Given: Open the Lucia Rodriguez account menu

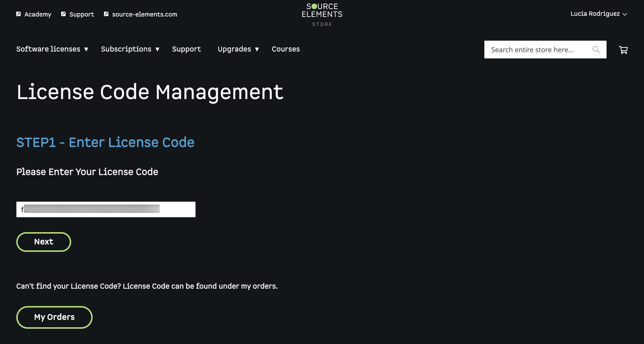Looking at the screenshot, I should tap(598, 14).
